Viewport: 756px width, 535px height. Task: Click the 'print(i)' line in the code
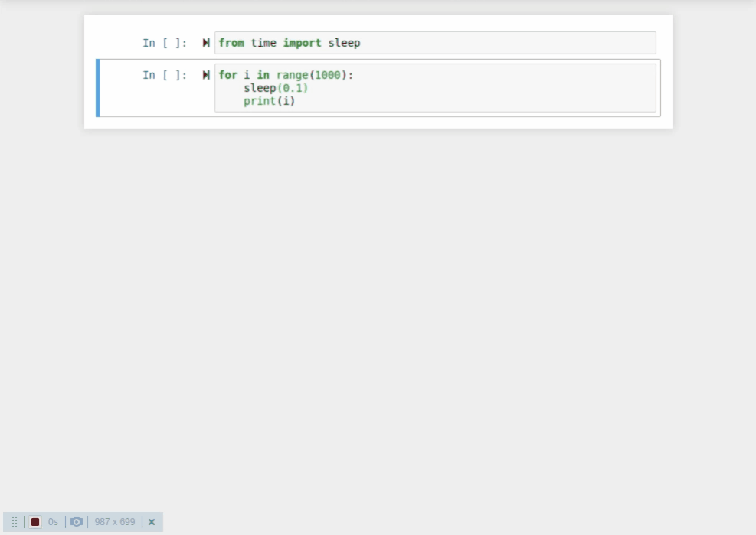[269, 101]
